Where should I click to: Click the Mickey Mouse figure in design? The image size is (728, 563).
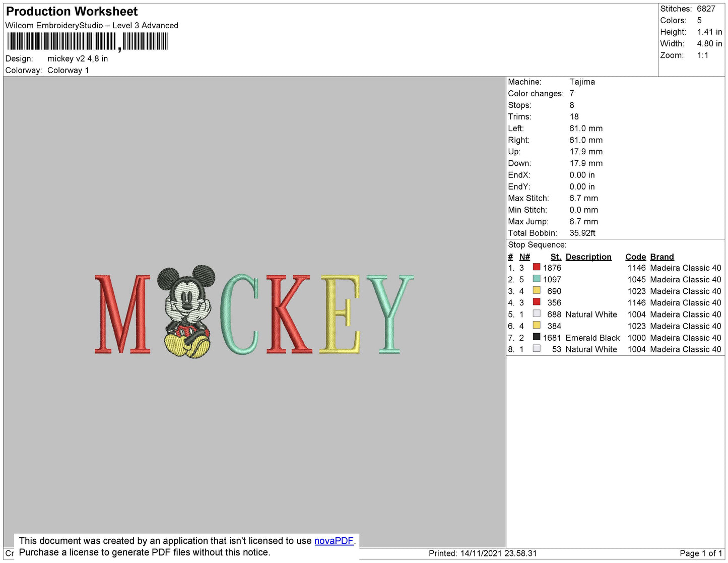[186, 311]
